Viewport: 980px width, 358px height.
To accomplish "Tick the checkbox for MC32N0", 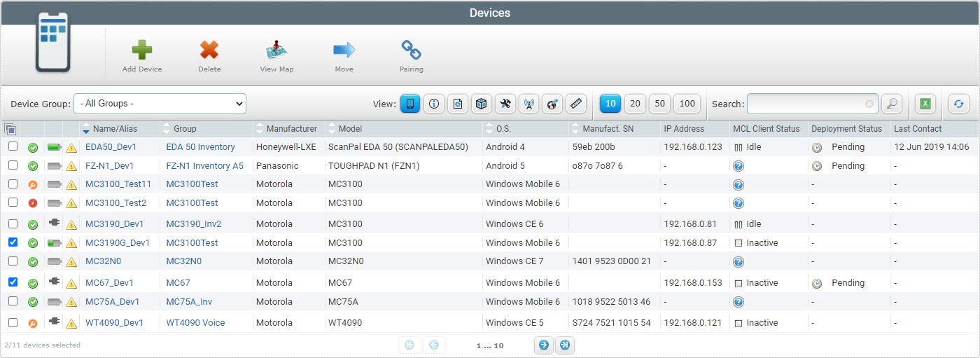I will point(13,261).
